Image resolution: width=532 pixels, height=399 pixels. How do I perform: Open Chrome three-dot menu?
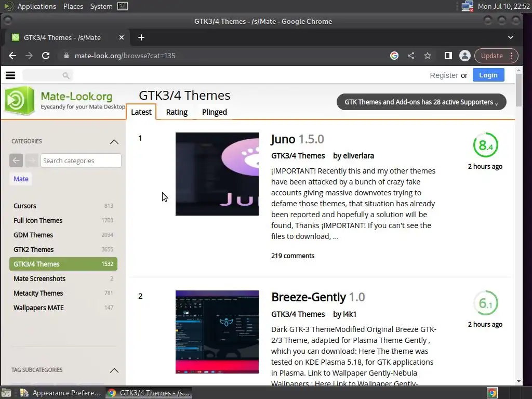coord(512,56)
